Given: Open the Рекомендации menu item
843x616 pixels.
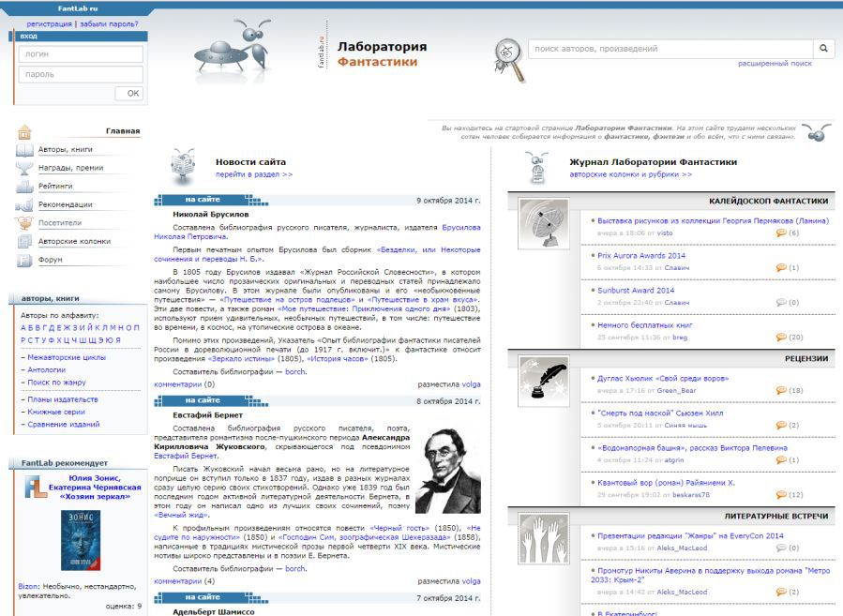Looking at the screenshot, I should (x=66, y=204).
